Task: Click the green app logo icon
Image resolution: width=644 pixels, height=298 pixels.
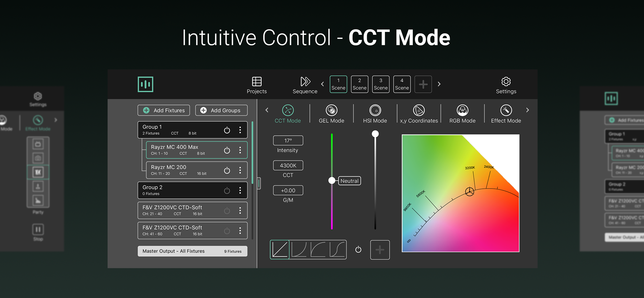Action: [145, 84]
